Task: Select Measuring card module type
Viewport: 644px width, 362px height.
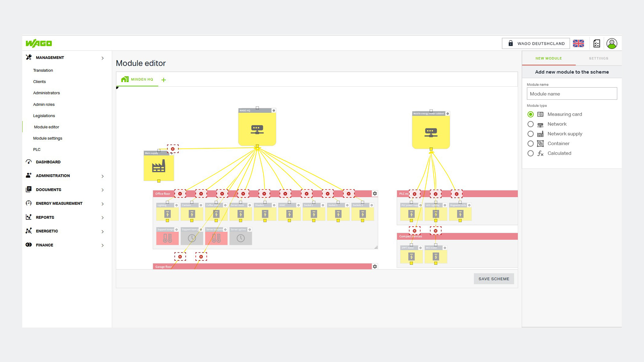Action: (530, 114)
